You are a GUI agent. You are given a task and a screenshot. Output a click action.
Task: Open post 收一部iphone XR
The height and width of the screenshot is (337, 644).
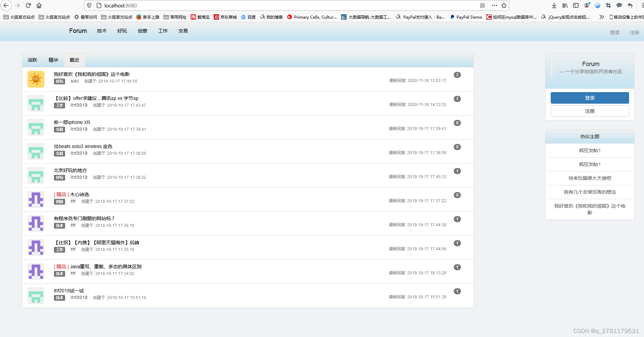coord(72,122)
